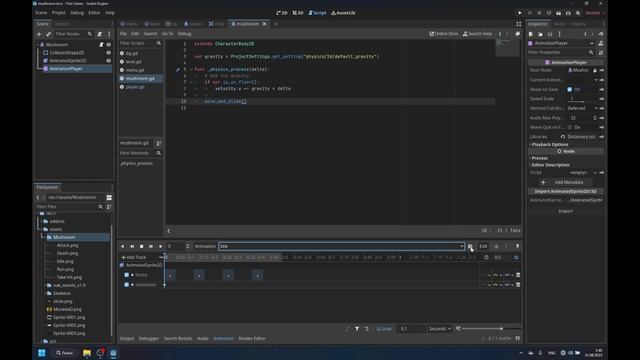This screenshot has width=640, height=360.
Task: Toggle Snap in animation editor
Action: tap(384, 329)
